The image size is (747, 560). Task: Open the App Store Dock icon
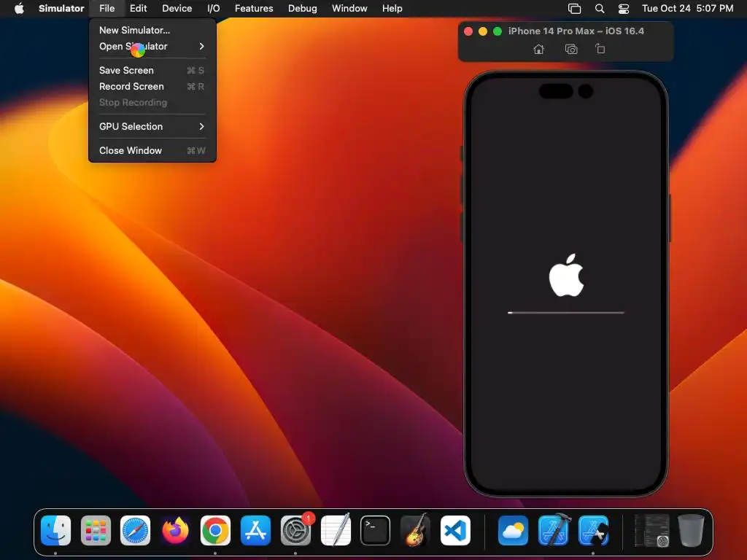[x=255, y=530]
